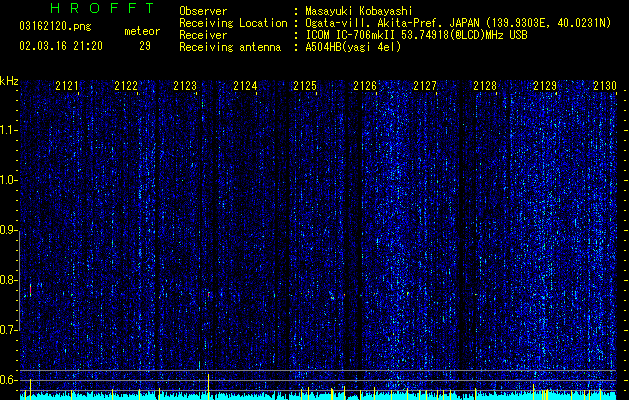Screen dimensions: 629x400
Task: Select the Ogata-vill. Akita-Pref. JAPAN location text
Action: click(x=458, y=23)
